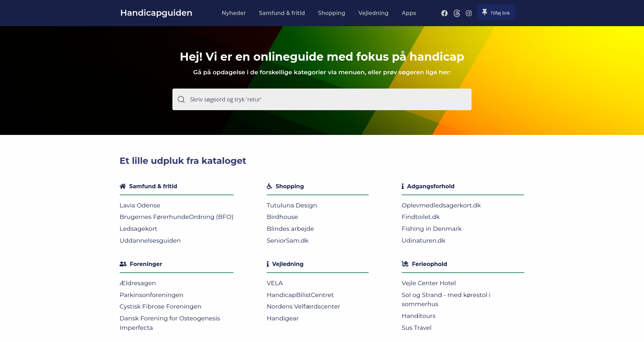644x342 pixels.
Task: Open the Lavia Odense link
Action: (x=140, y=205)
